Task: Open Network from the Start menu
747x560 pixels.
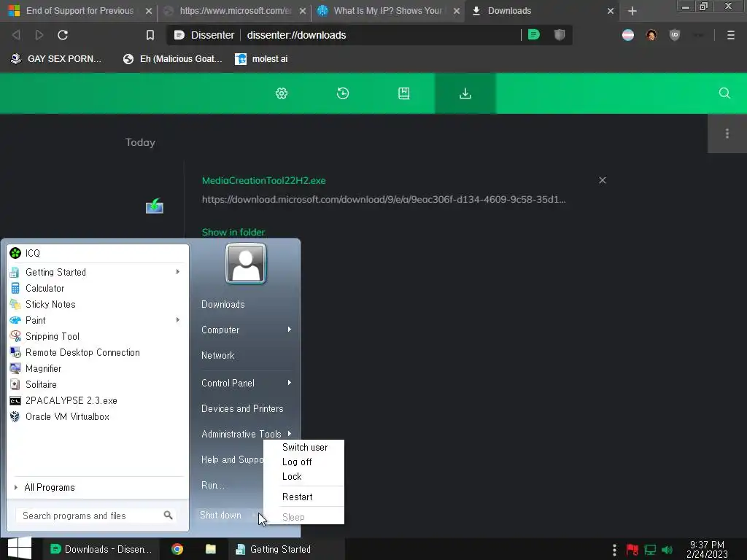Action: click(217, 355)
